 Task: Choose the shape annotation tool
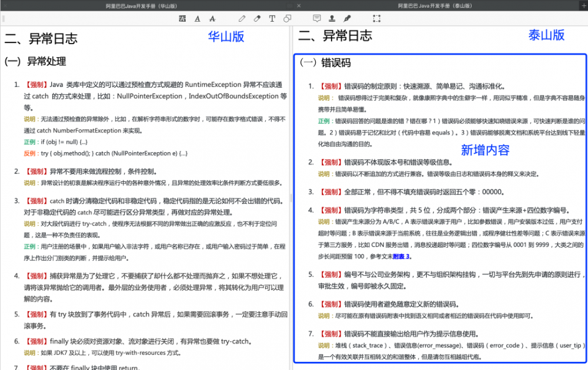287,18
